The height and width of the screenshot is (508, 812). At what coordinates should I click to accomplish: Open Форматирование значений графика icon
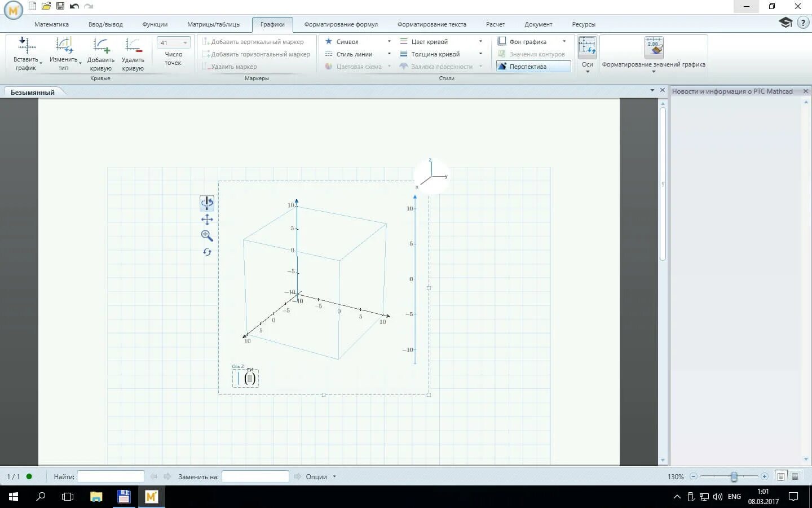click(x=654, y=47)
